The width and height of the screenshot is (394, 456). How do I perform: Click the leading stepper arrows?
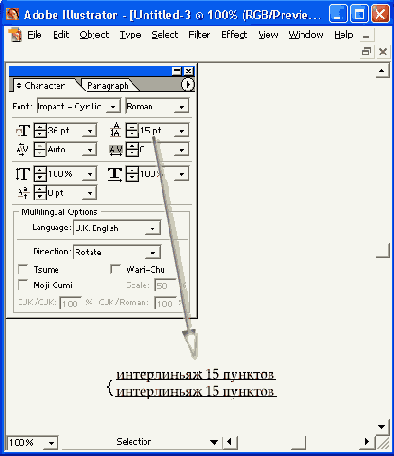[x=132, y=130]
